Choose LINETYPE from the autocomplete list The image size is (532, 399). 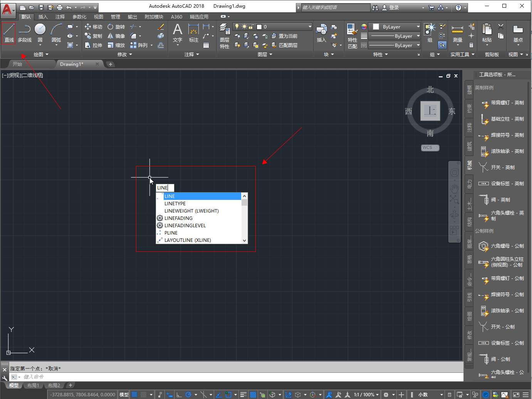175,203
